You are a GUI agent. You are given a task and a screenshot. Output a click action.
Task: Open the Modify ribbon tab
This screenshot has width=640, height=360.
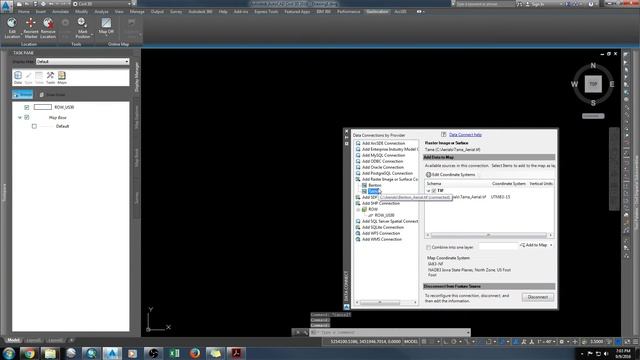tap(81, 11)
